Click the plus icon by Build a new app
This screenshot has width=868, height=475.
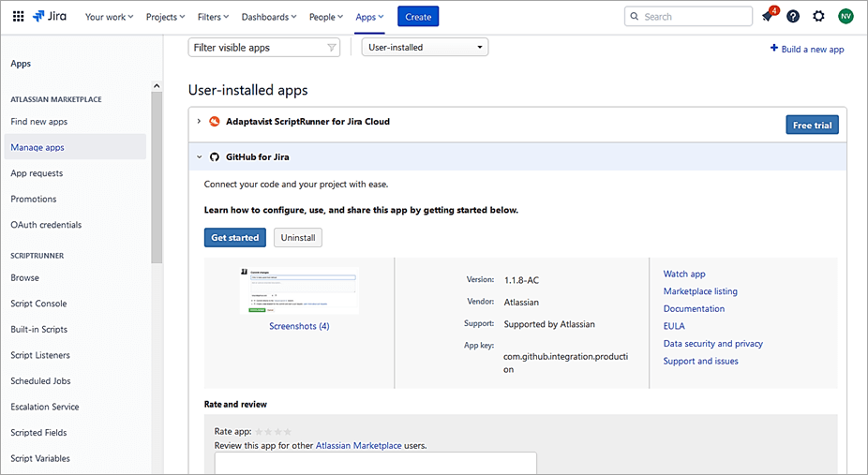tap(774, 48)
